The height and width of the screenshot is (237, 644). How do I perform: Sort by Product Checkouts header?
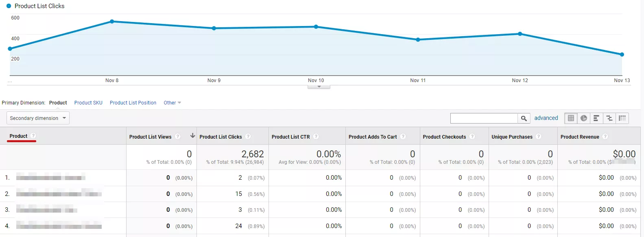coord(444,137)
